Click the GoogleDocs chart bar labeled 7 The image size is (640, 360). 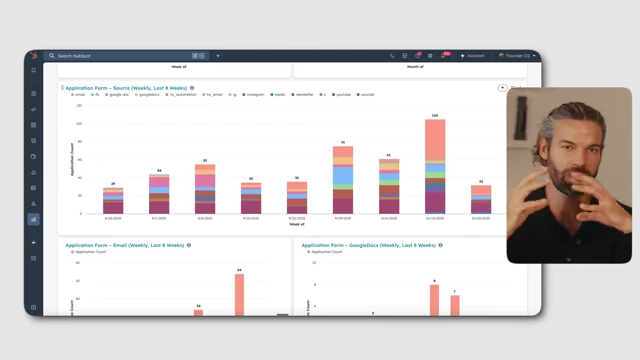455,305
